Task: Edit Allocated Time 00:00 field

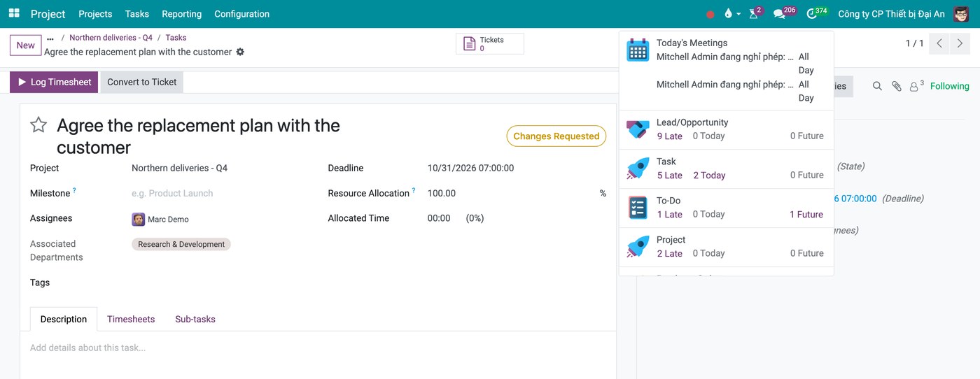Action: tap(439, 218)
